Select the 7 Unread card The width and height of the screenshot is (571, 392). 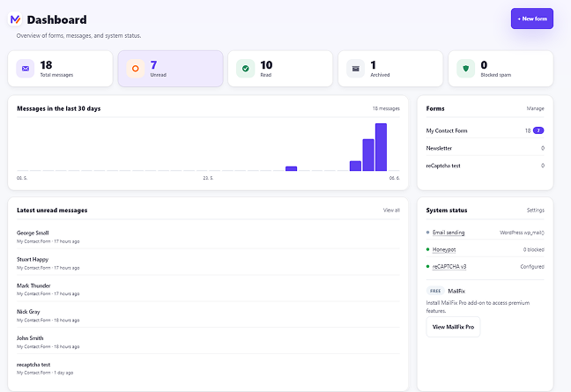point(170,69)
